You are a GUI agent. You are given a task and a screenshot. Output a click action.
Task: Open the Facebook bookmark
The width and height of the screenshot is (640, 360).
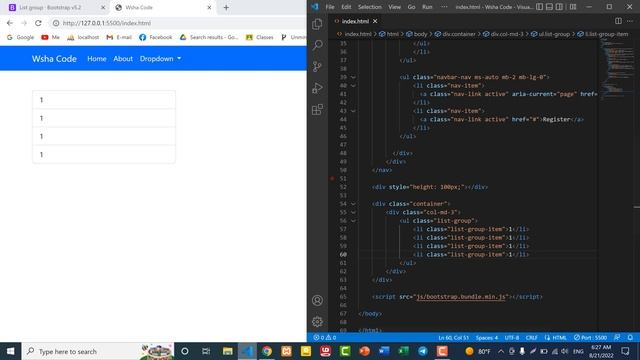click(x=156, y=37)
